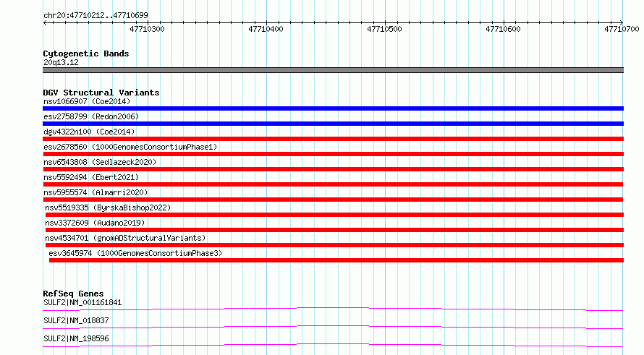This screenshot has height=355, width=644.
Task: Click the 47710700 ruler position label
Action: 622,29
